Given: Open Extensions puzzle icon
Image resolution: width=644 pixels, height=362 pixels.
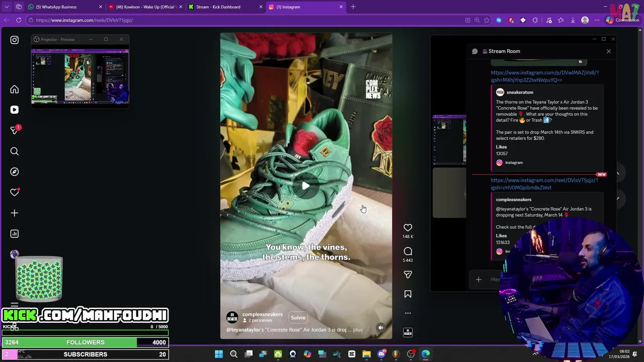Looking at the screenshot, I should tap(535, 20).
